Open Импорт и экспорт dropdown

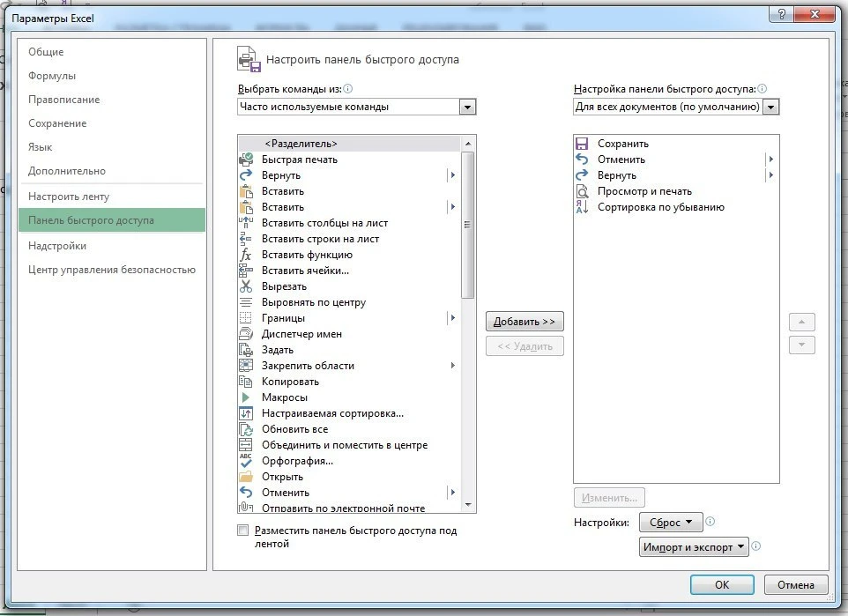[x=694, y=547]
